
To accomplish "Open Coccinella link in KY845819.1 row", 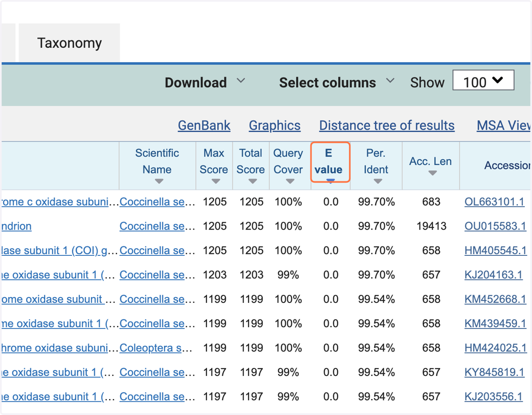I will 157,372.
